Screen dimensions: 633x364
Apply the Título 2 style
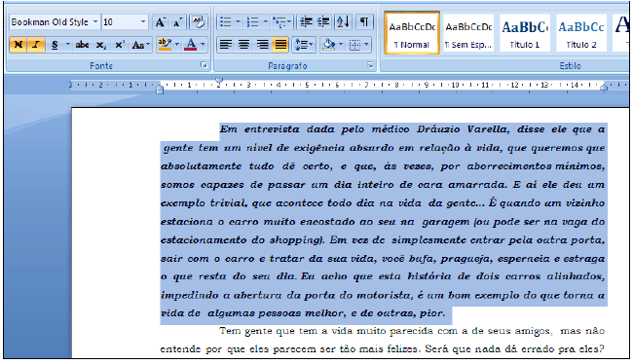point(581,33)
